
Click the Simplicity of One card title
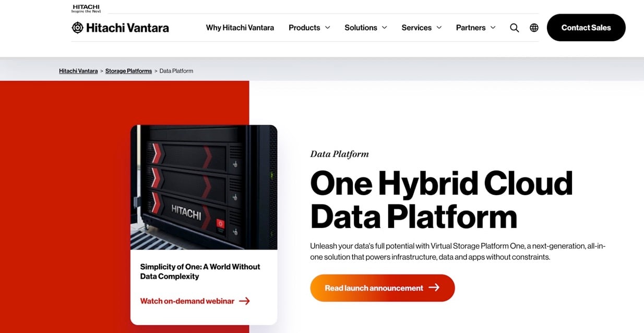click(200, 271)
